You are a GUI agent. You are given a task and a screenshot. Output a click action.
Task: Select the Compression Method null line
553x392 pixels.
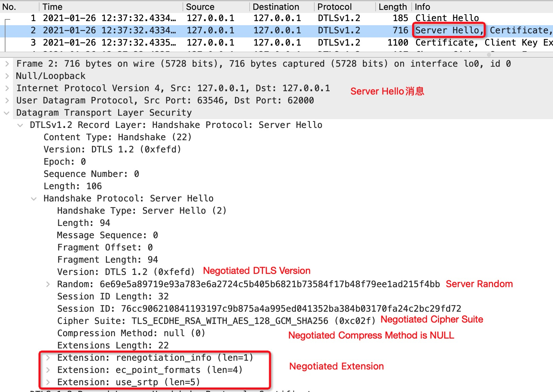coord(131,333)
